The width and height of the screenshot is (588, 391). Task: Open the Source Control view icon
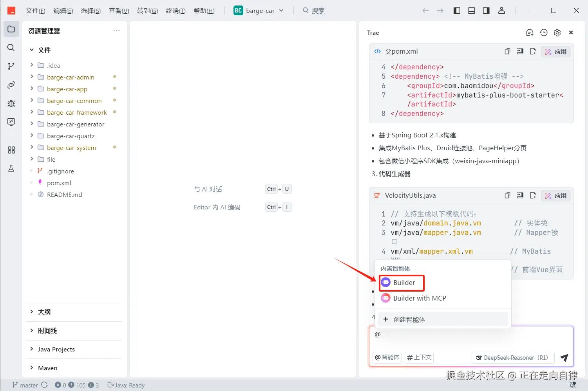(x=11, y=66)
